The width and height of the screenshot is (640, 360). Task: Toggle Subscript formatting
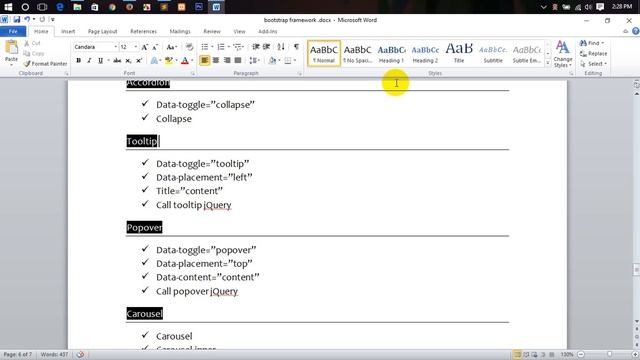pos(128,61)
